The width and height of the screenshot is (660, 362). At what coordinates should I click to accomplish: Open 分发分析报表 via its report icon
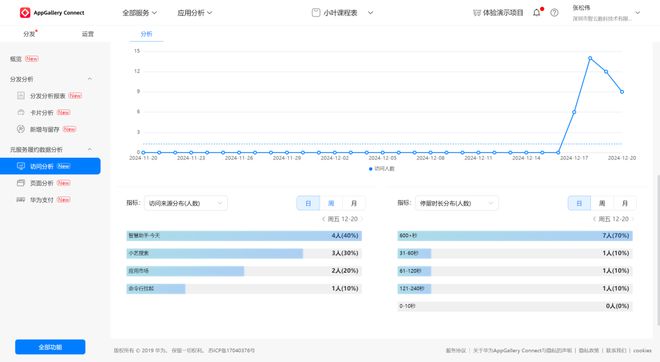[21, 96]
